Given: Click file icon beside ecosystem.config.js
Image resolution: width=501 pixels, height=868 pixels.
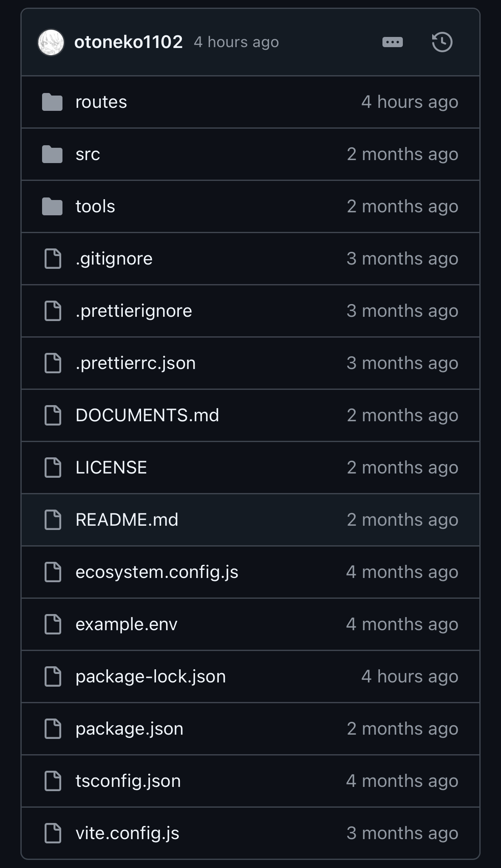Looking at the screenshot, I should (x=53, y=572).
